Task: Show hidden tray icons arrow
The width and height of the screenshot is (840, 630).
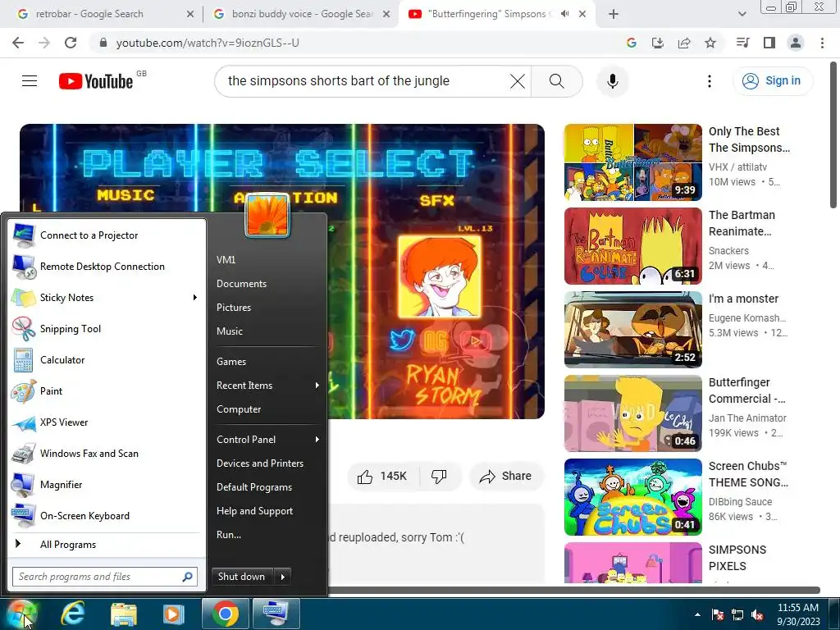Action: pyautogui.click(x=697, y=614)
